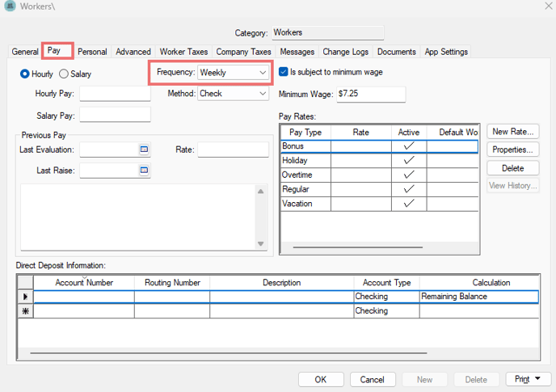Image resolution: width=556 pixels, height=392 pixels.
Task: Select the new row asterisk marker
Action: pos(24,311)
